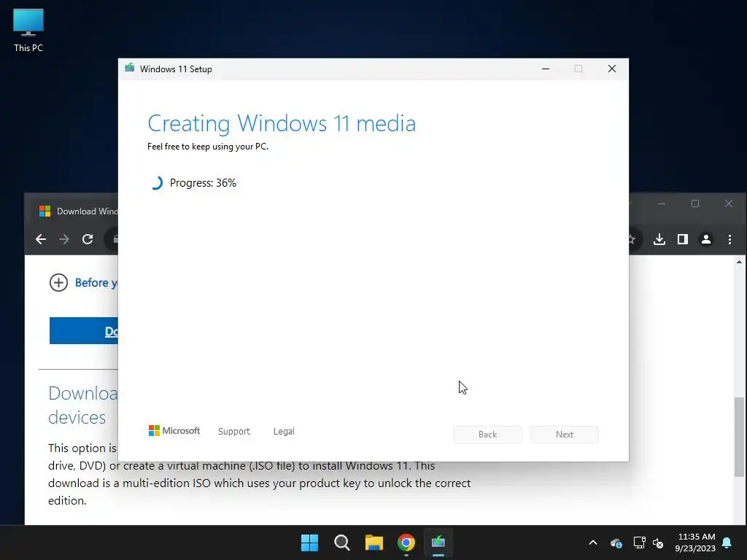Image resolution: width=747 pixels, height=560 pixels.
Task: Close the Chrome window
Action: (729, 203)
